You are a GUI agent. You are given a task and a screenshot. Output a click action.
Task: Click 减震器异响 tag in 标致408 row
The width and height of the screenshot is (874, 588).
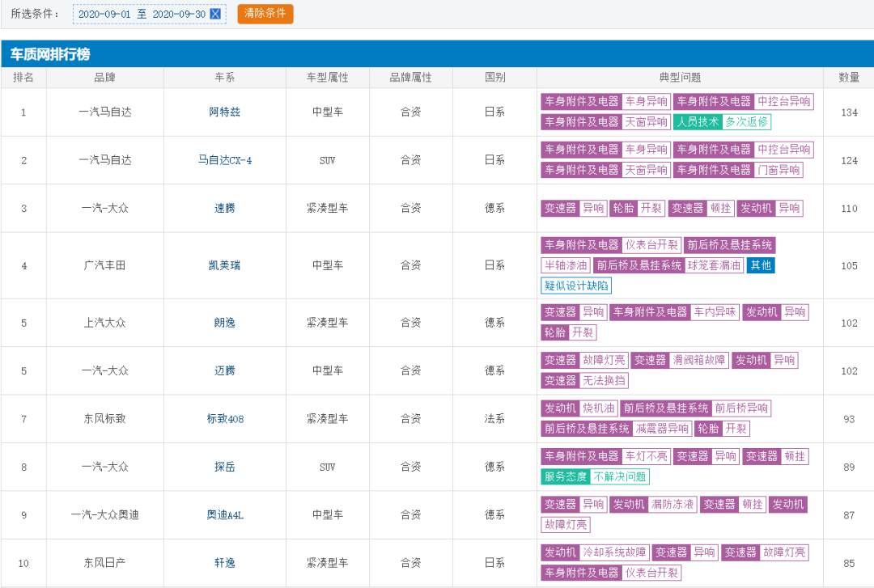point(662,428)
